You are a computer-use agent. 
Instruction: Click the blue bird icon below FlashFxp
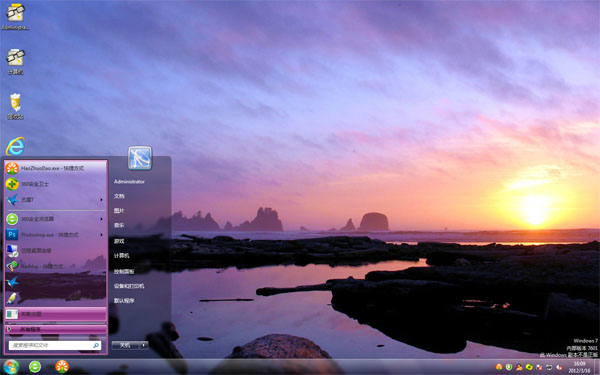(x=12, y=282)
